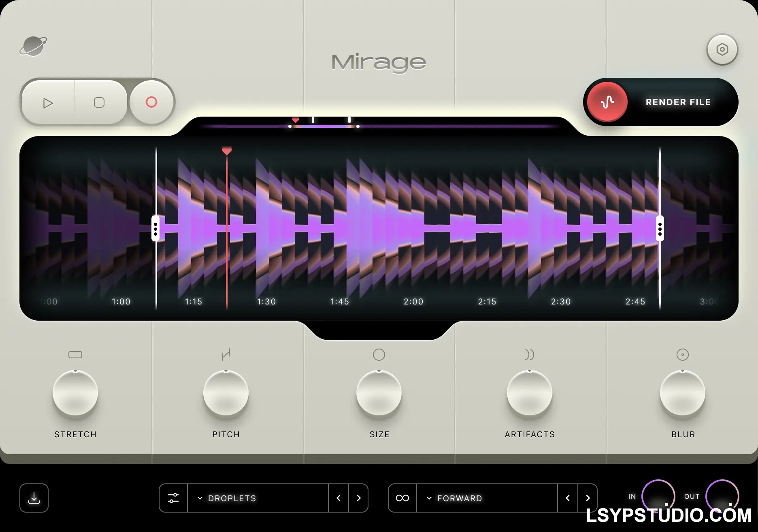Viewport: 758px width, 532px height.
Task: Click the overview bar zoom range
Action: [x=324, y=126]
